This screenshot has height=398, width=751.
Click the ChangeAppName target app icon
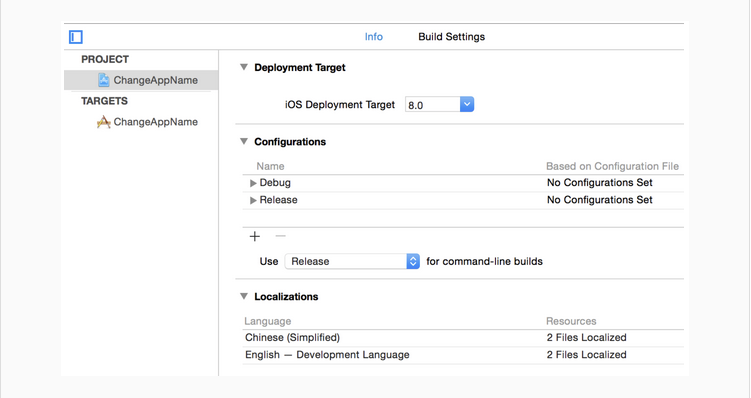103,122
